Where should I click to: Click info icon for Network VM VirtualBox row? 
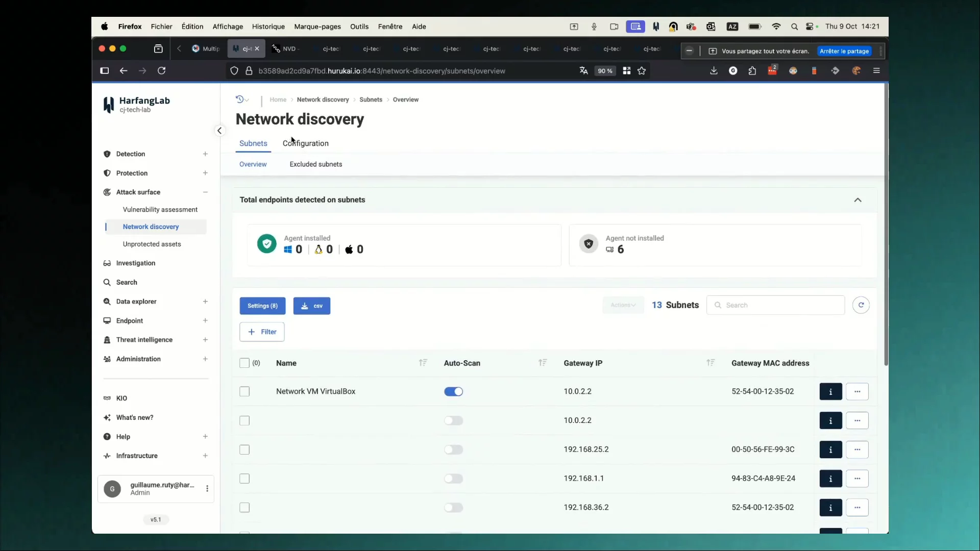pos(830,392)
